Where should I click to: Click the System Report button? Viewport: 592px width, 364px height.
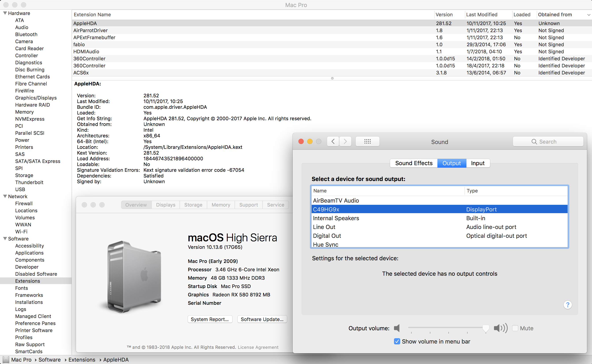(x=210, y=319)
